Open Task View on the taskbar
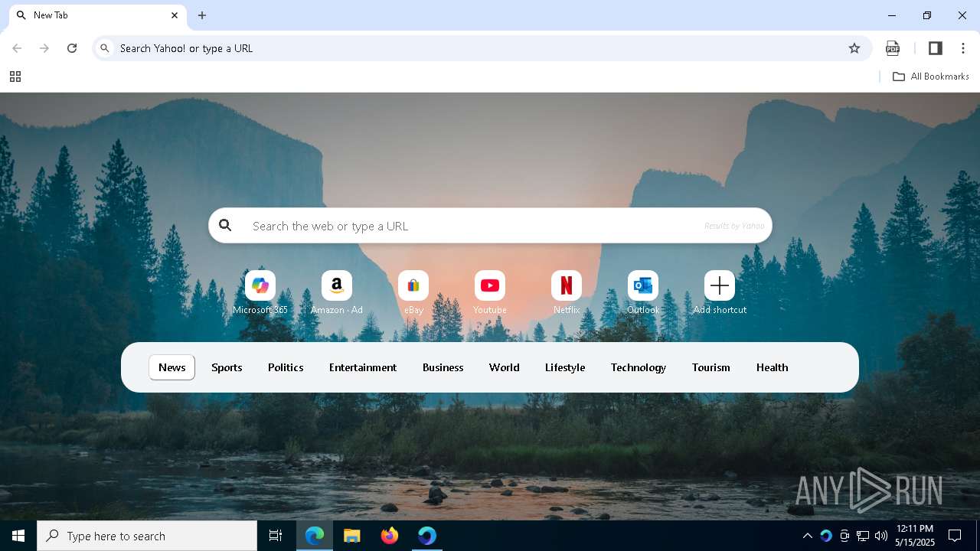980x551 pixels. click(x=276, y=536)
